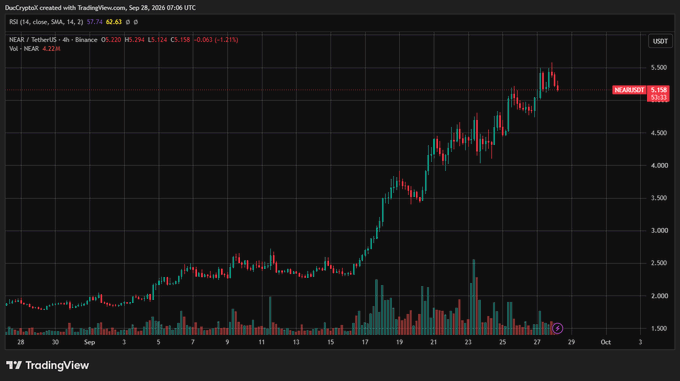Click the 2.000 price axis label

tap(659, 296)
